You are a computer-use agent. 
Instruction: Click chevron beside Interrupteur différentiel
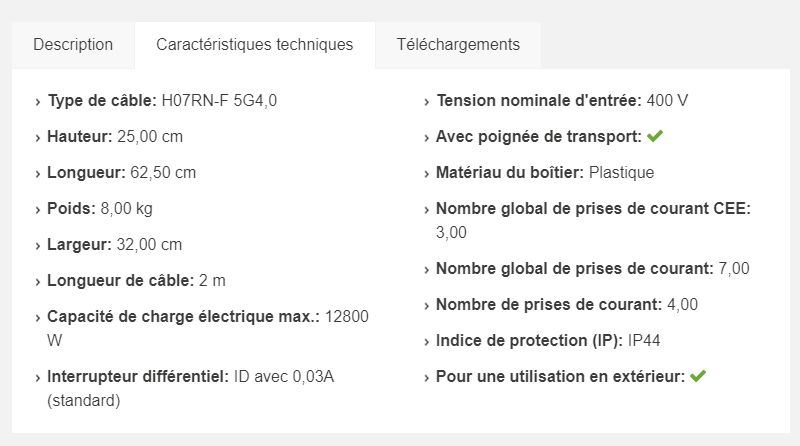(38, 377)
